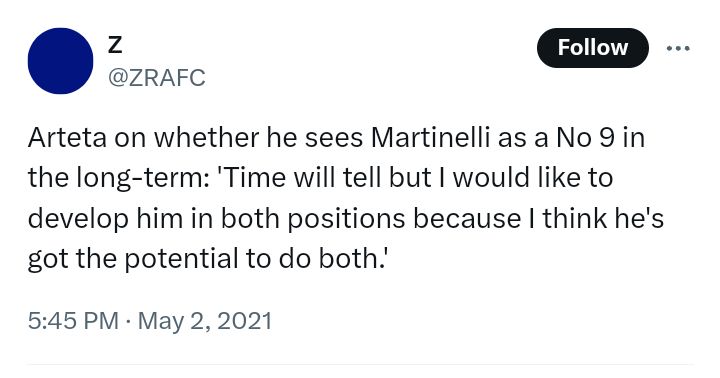Click the phrase No 9 in the tweet

(x=585, y=138)
